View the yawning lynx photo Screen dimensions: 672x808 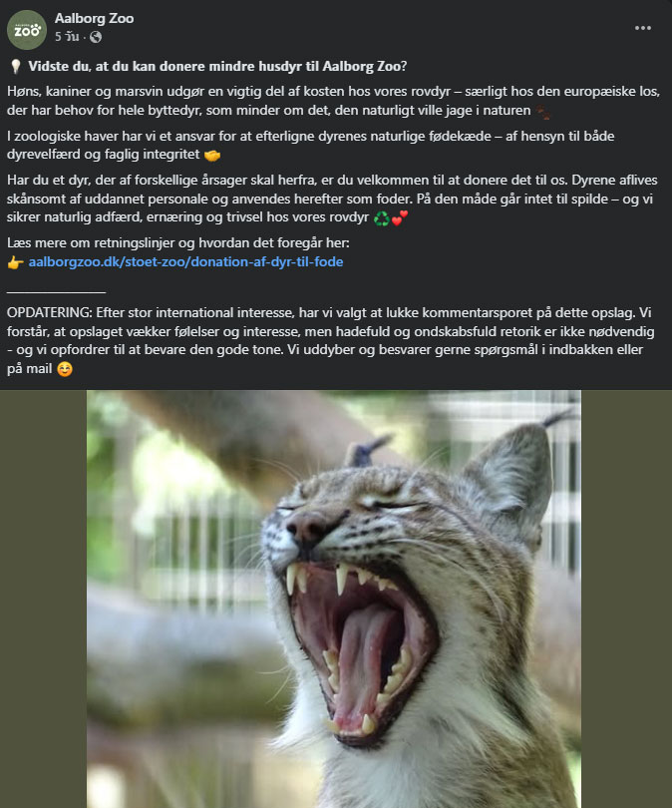(x=334, y=599)
